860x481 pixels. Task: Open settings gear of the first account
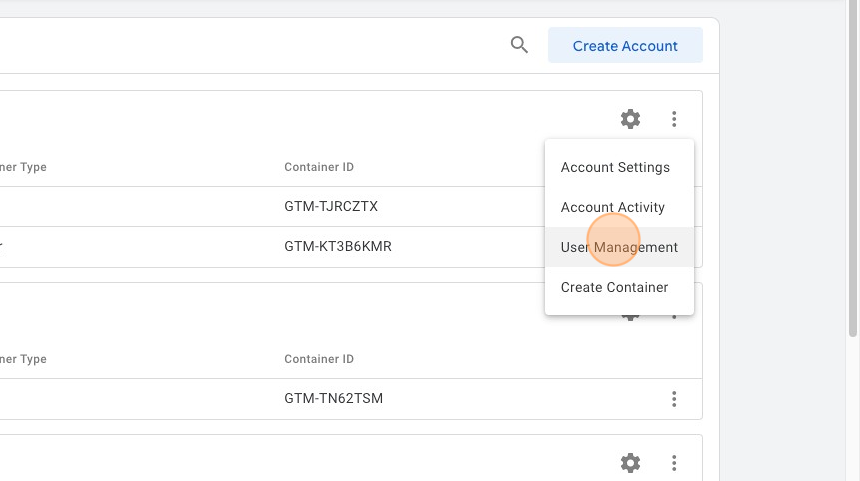point(630,119)
